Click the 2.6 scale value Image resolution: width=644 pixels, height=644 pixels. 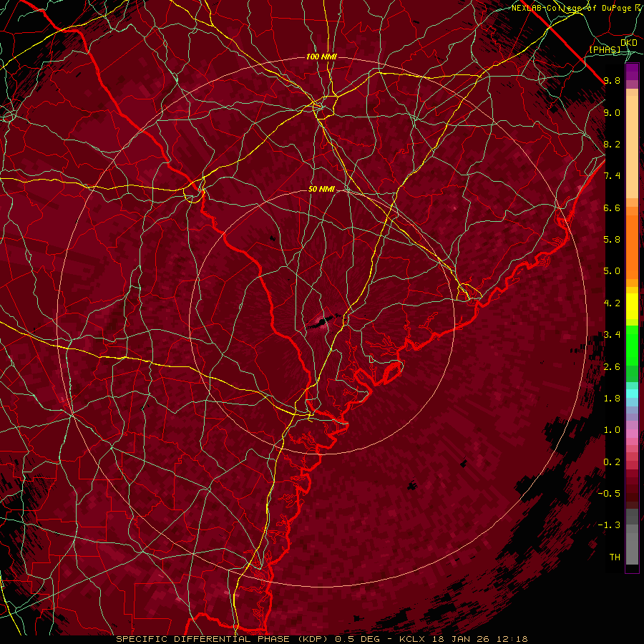[x=612, y=367]
